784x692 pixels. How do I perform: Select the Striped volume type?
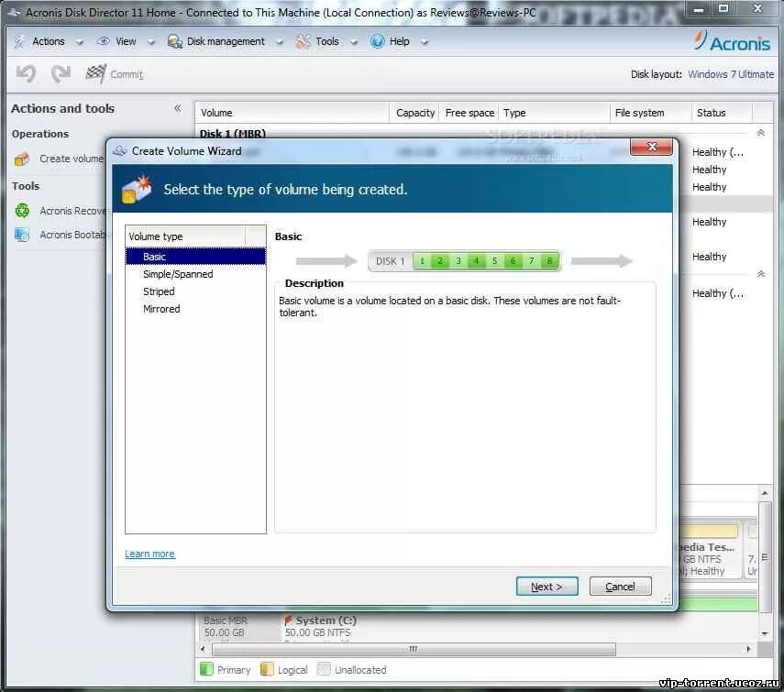[195, 291]
